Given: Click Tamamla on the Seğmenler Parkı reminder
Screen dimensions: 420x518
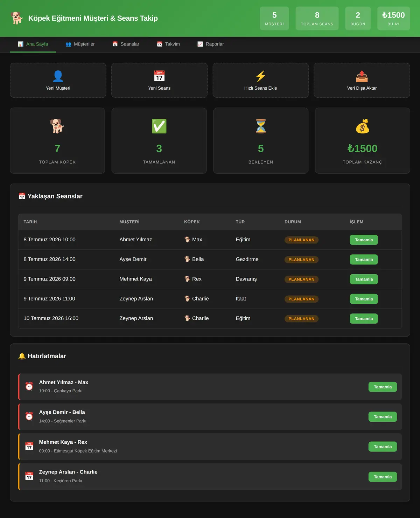Looking at the screenshot, I should 383,417.
